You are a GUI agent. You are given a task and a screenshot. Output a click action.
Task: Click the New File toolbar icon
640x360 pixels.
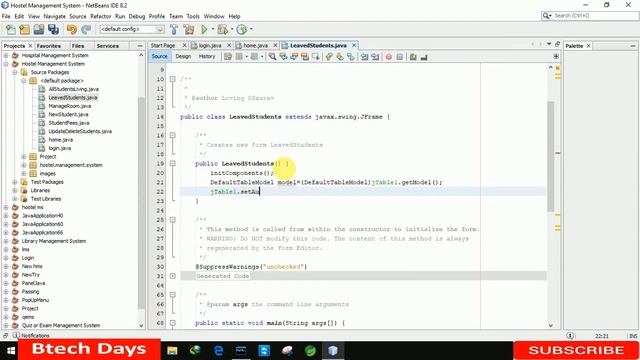tap(11, 29)
